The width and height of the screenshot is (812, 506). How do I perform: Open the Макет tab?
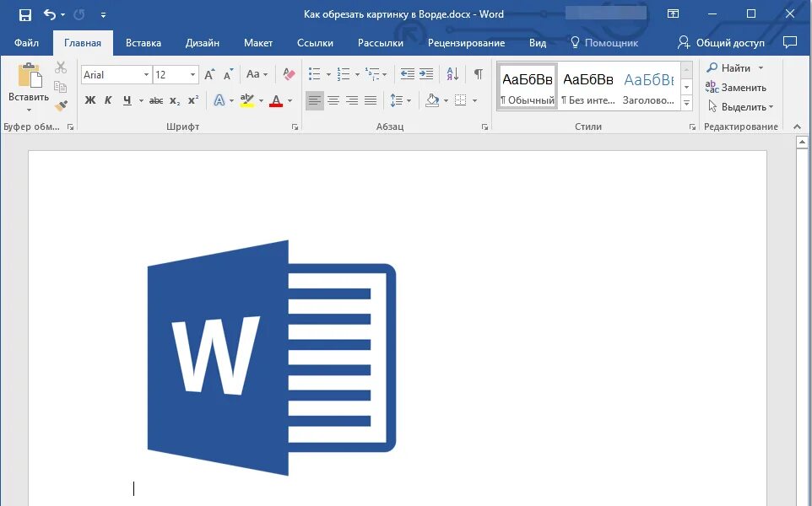[x=258, y=43]
